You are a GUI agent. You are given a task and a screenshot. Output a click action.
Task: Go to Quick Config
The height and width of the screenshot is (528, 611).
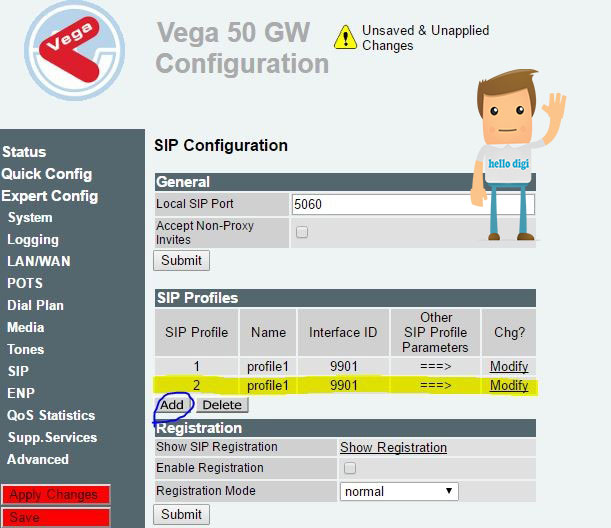coord(47,174)
